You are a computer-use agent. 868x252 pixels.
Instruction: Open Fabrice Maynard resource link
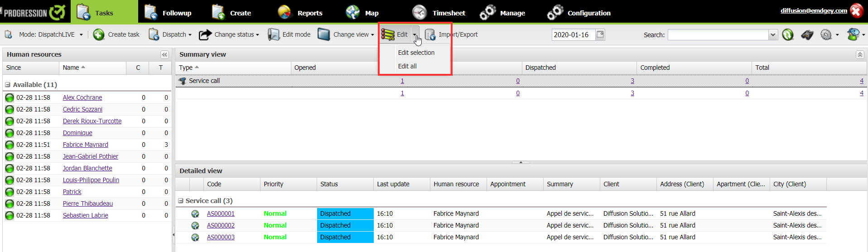(x=85, y=145)
